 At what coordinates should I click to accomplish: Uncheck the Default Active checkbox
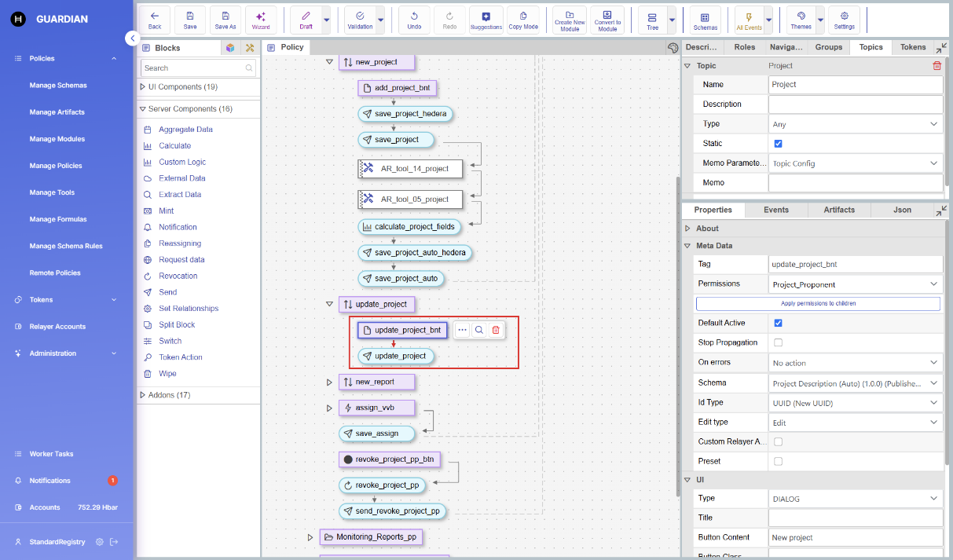(778, 323)
